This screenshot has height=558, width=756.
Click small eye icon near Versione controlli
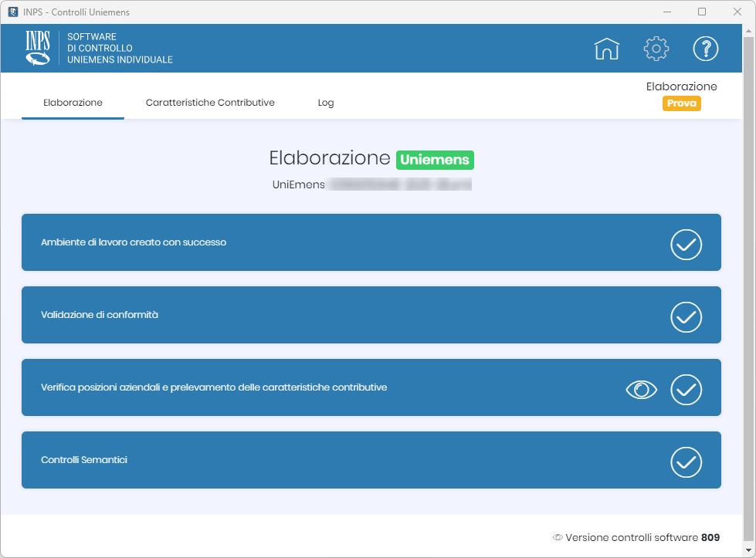pos(558,537)
